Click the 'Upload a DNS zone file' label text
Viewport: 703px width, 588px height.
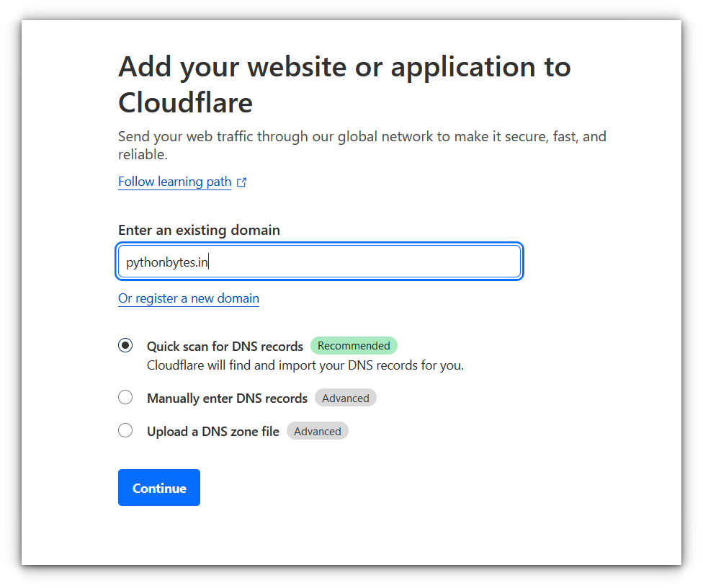point(212,432)
